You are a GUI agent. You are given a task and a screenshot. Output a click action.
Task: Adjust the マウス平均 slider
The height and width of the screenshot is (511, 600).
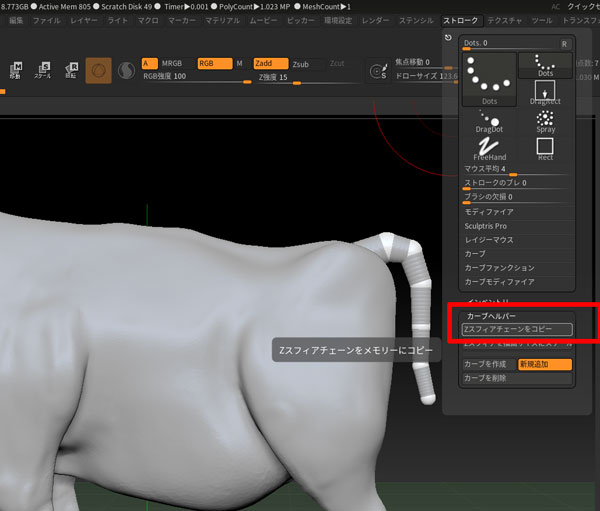click(517, 170)
